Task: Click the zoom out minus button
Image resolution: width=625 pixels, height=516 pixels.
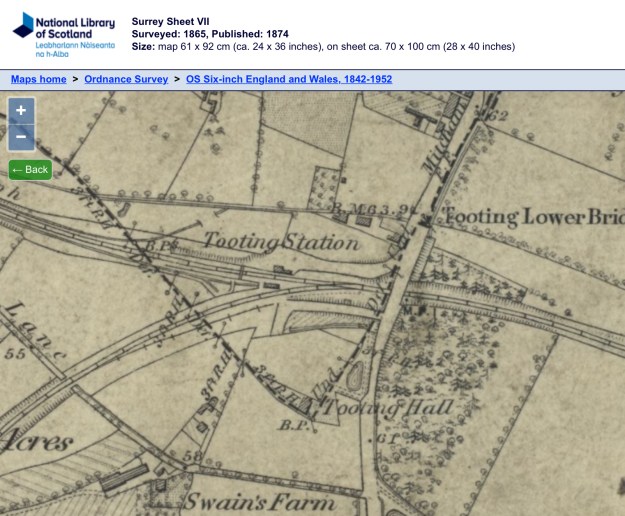Action: tap(21, 137)
